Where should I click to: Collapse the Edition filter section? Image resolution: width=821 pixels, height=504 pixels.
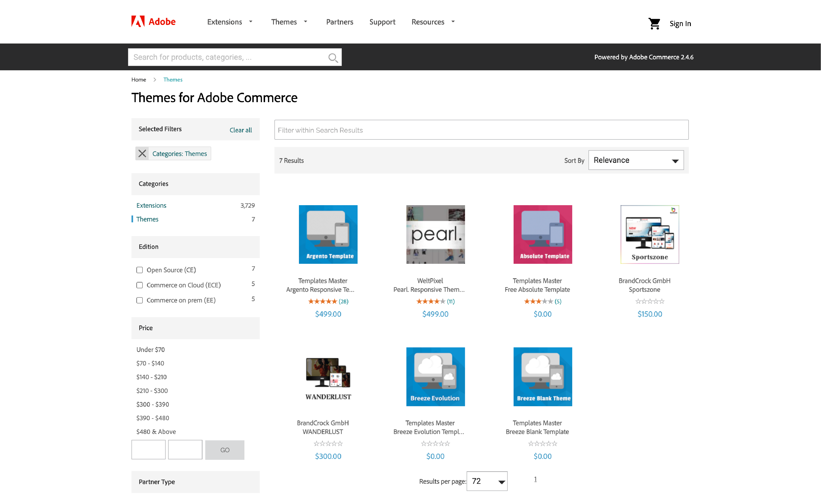(x=195, y=247)
